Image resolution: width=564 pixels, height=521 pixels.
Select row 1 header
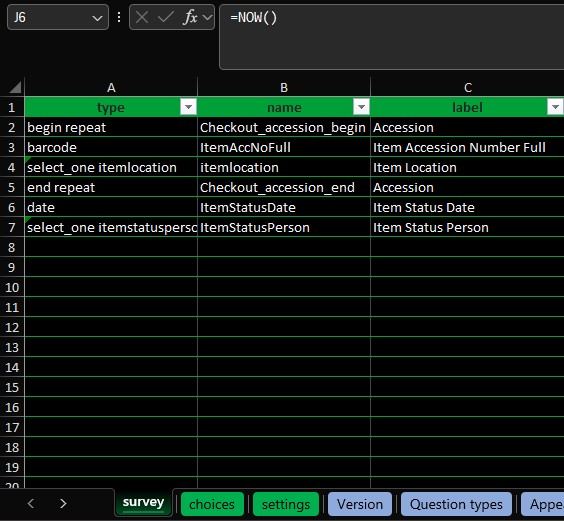[x=12, y=107]
